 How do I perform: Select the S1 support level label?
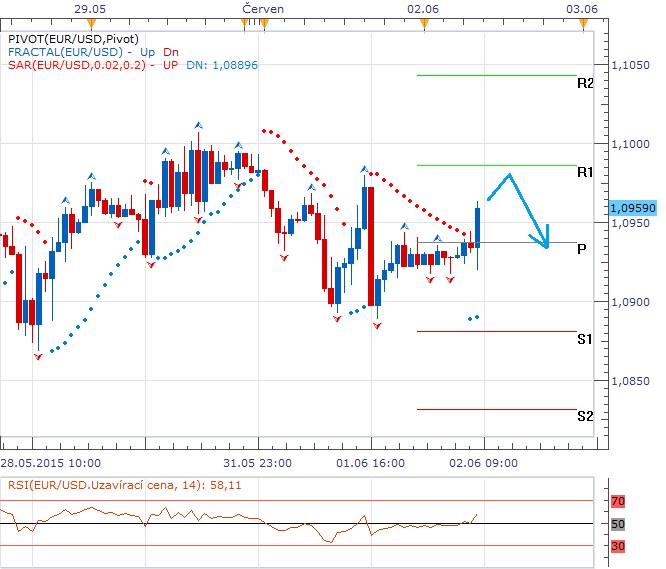click(585, 340)
